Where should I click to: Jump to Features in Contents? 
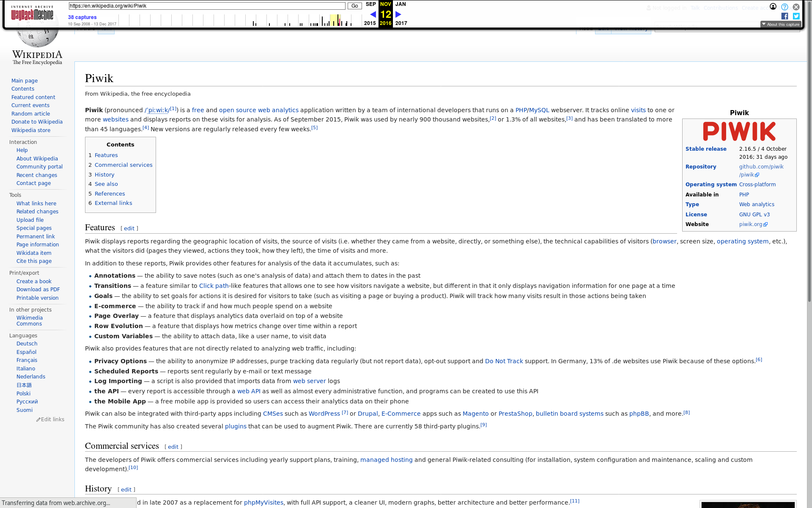(x=106, y=155)
